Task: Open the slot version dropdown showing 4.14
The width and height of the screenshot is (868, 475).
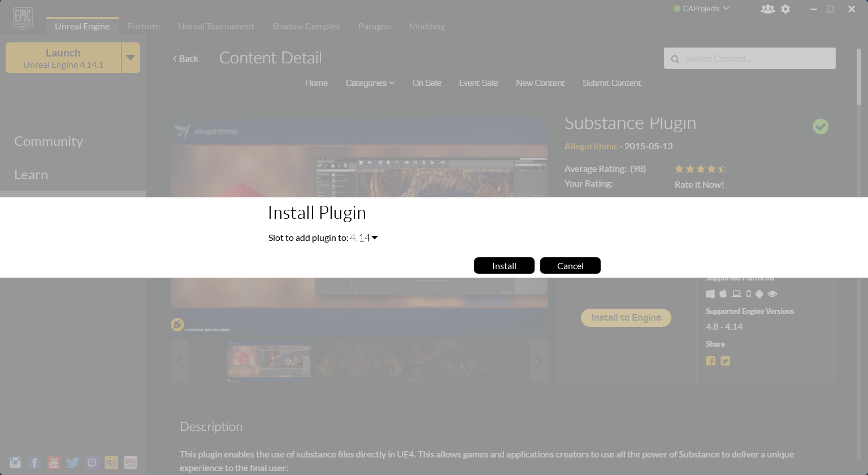Action: pyautogui.click(x=364, y=238)
